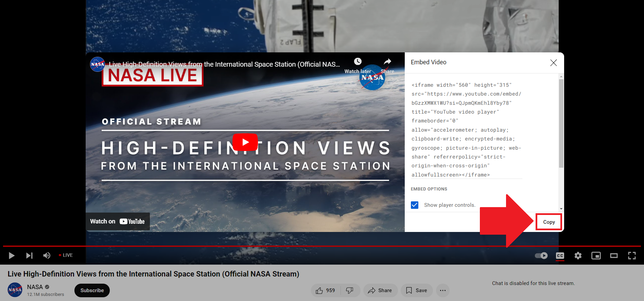Viewport: 644px width, 301px height.
Task: Toggle the autoplay switch
Action: point(541,255)
